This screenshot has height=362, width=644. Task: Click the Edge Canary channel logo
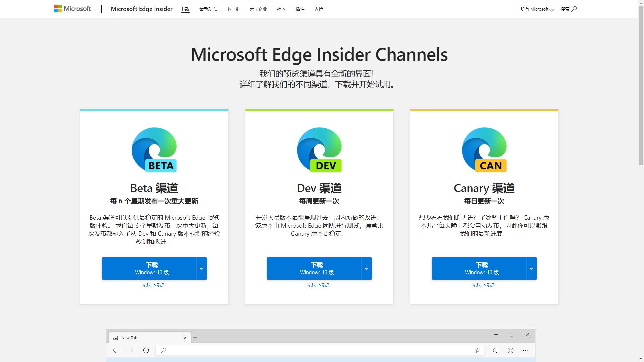tap(484, 150)
